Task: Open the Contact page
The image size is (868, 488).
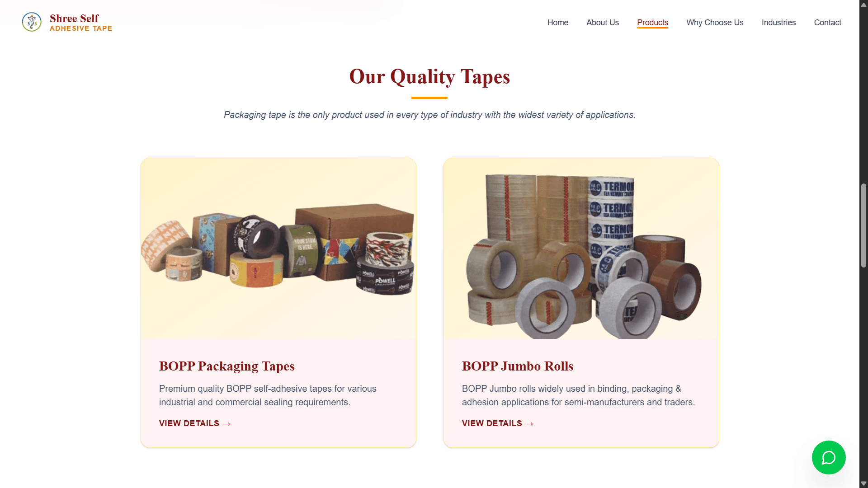Action: 827,23
